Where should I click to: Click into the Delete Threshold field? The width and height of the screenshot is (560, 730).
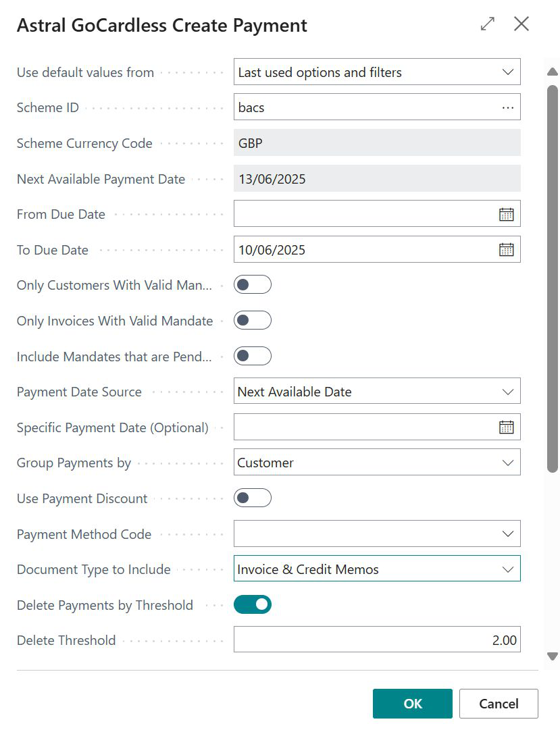point(376,640)
